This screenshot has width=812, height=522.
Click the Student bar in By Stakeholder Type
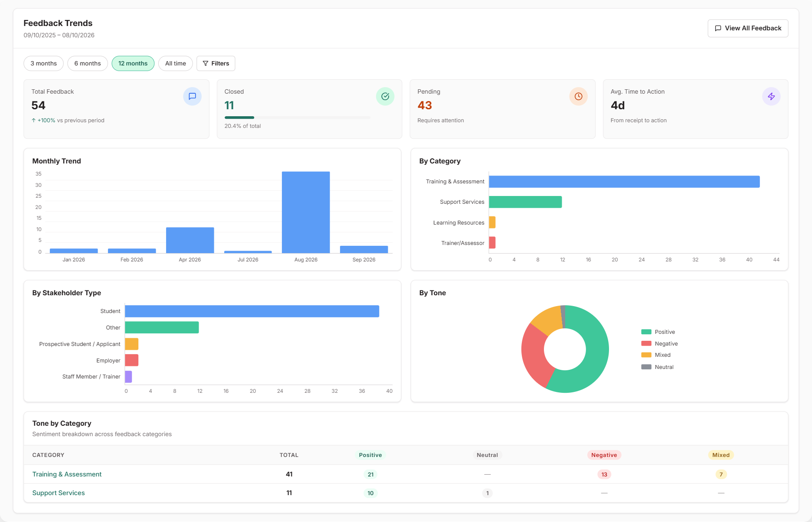tap(252, 311)
